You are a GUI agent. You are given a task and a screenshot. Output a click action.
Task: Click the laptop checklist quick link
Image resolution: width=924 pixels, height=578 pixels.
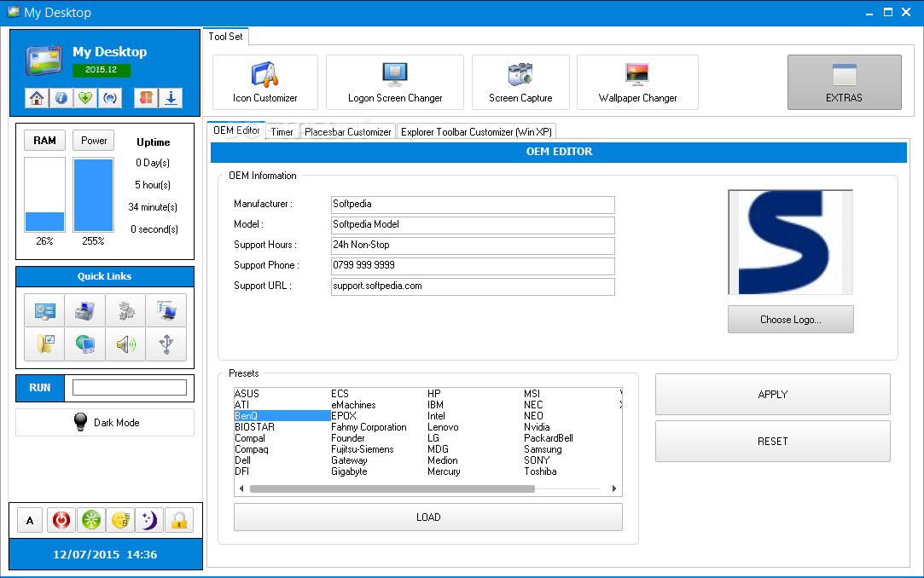[x=166, y=310]
